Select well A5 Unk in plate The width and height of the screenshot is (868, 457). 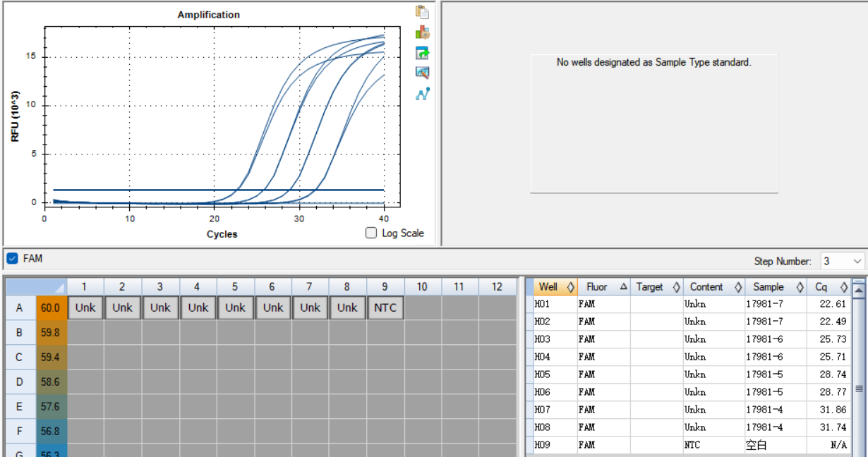point(235,307)
